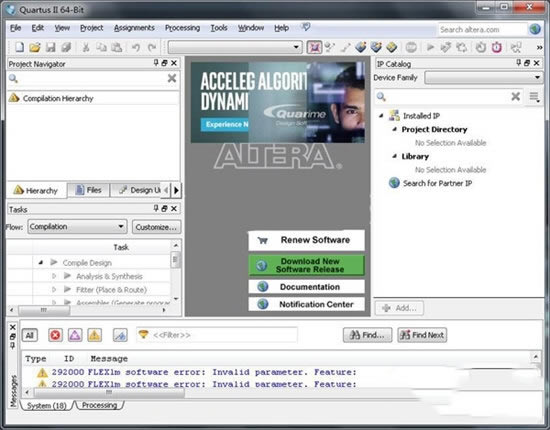
Task: Click the Renew Software button
Action: (x=306, y=240)
